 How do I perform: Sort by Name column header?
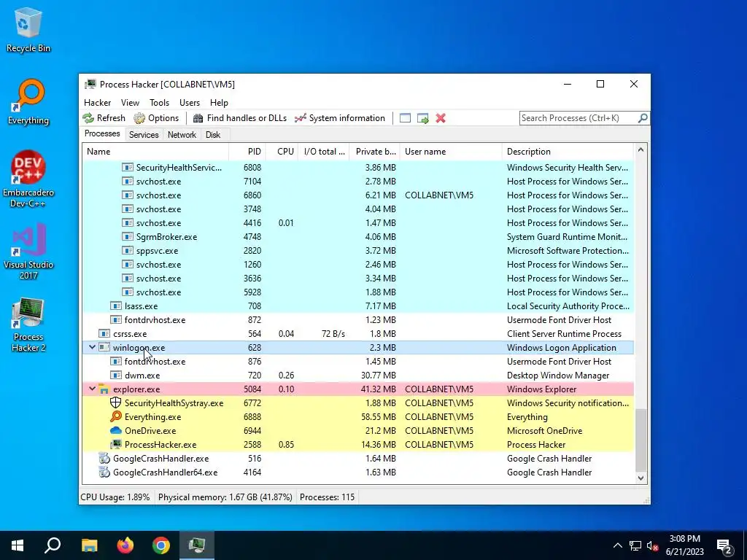[x=155, y=152]
